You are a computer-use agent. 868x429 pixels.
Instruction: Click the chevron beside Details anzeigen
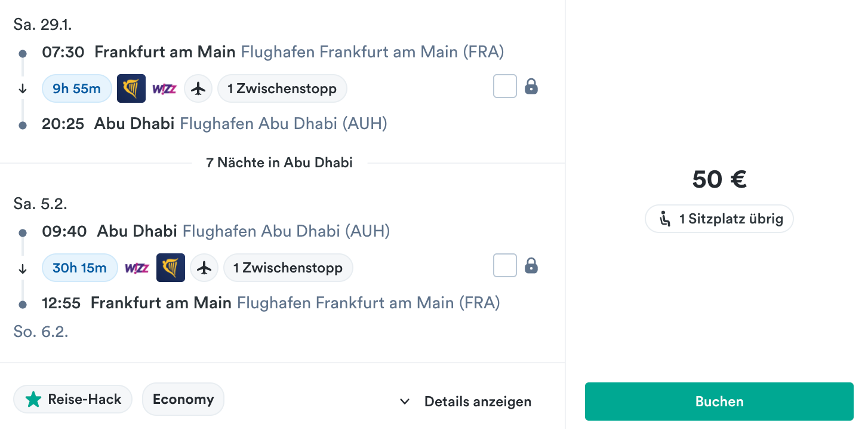click(405, 402)
